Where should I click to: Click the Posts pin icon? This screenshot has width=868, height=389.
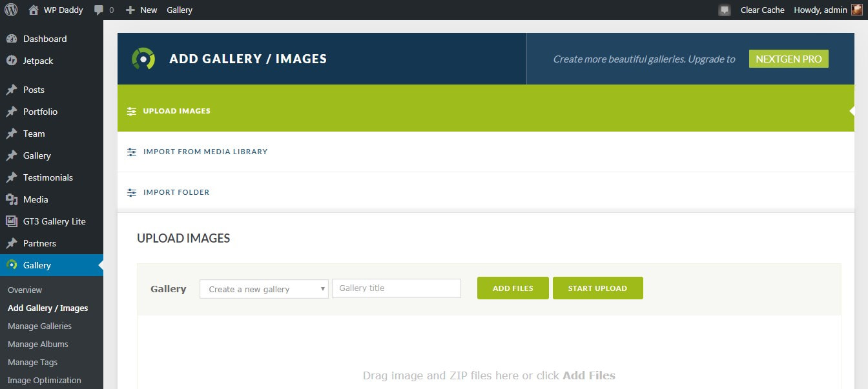11,90
